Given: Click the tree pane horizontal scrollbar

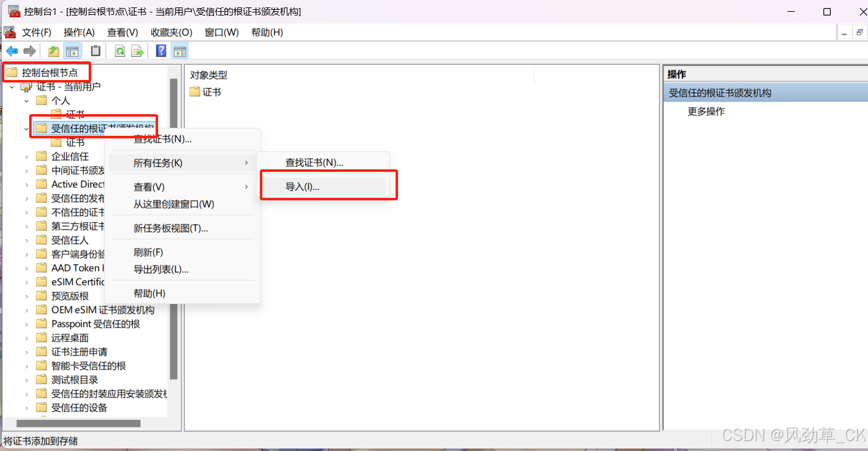Looking at the screenshot, I should [x=79, y=424].
